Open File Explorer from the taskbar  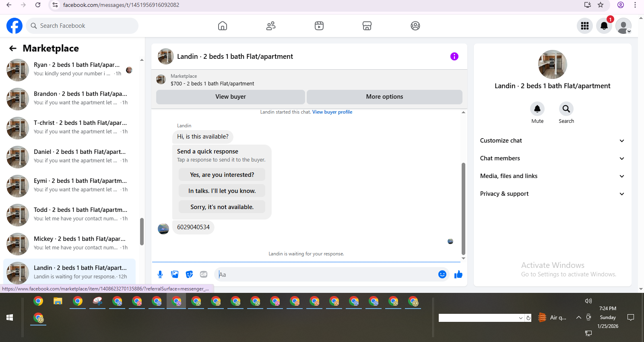[58, 301]
